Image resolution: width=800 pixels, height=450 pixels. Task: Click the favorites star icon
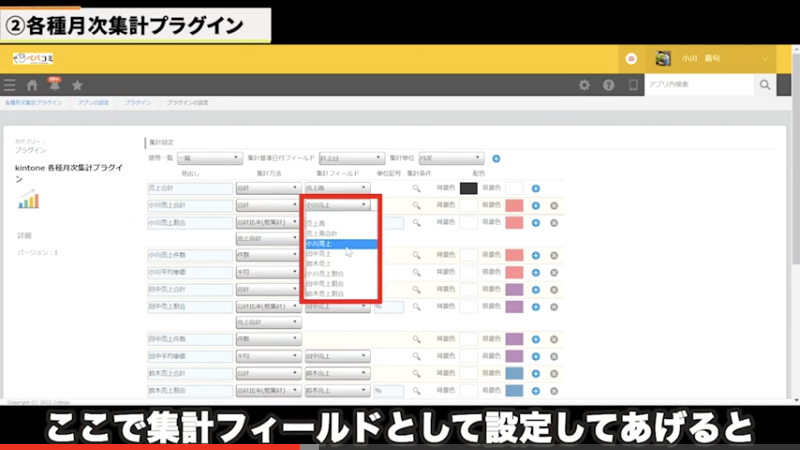point(77,85)
